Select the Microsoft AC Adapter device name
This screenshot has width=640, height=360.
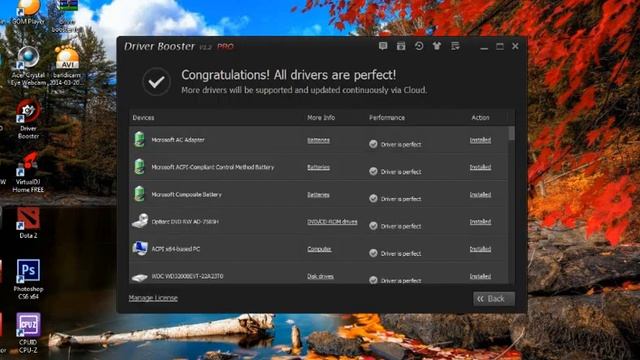click(x=178, y=140)
